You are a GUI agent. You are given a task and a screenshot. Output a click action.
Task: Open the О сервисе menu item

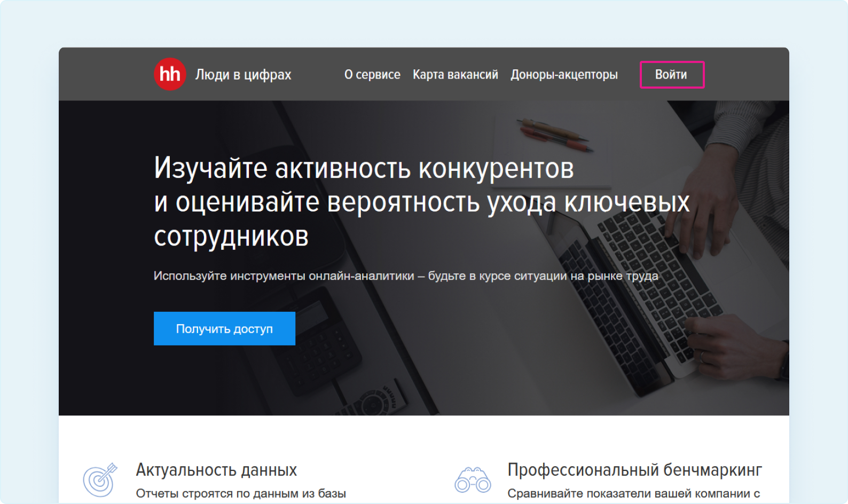coord(372,75)
